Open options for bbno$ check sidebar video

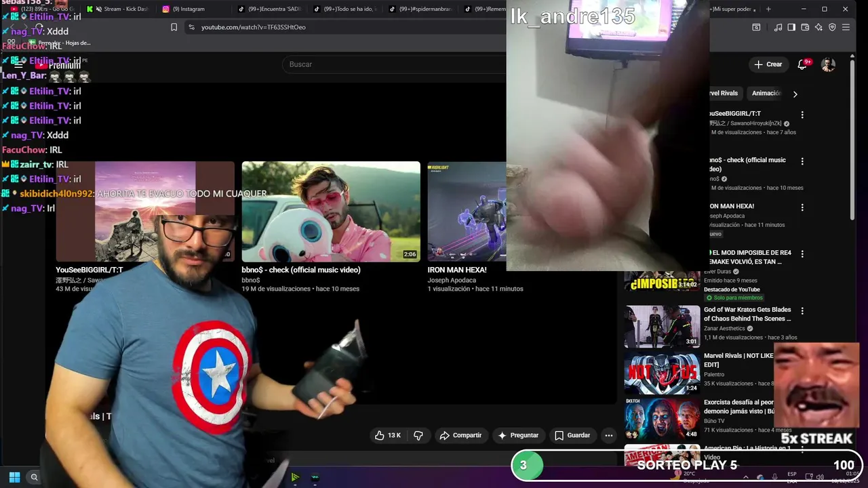click(802, 161)
